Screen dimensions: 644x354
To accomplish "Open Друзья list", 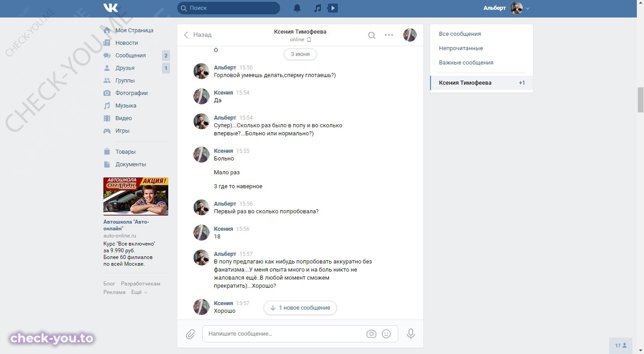I will 125,68.
